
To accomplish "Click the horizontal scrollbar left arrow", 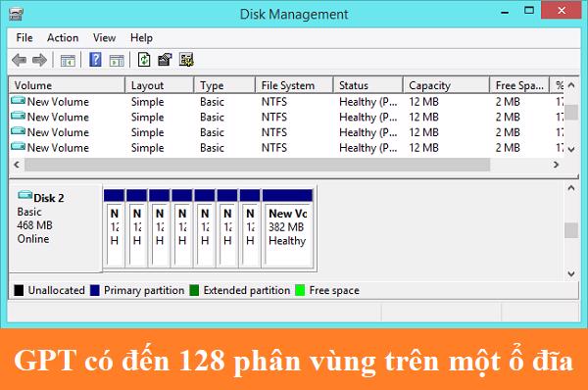I will coord(17,165).
